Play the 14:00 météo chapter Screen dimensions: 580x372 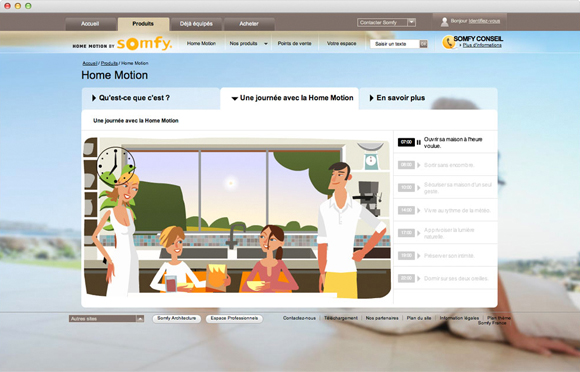coord(419,210)
